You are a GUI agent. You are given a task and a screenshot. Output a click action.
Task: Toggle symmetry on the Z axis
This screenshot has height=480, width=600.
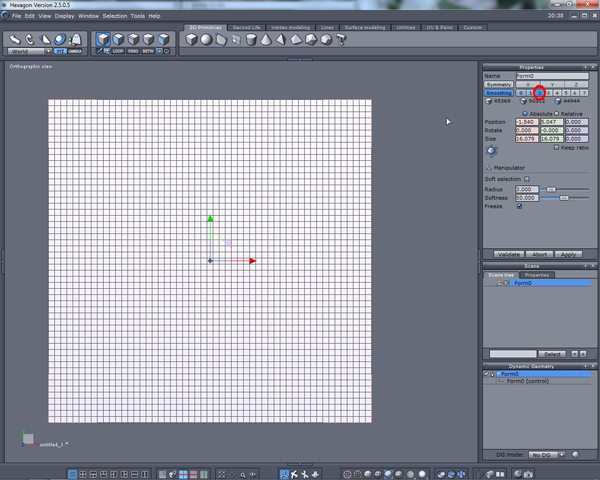tap(576, 85)
